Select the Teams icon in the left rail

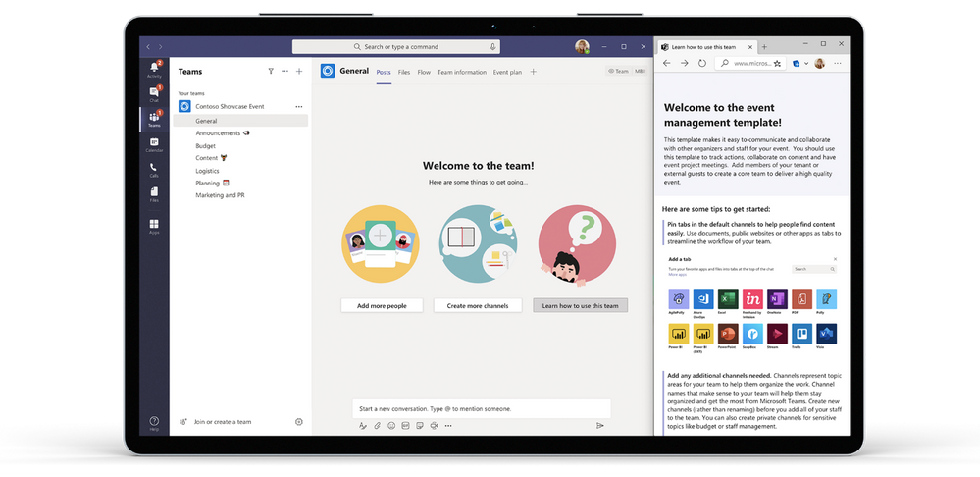tap(154, 120)
